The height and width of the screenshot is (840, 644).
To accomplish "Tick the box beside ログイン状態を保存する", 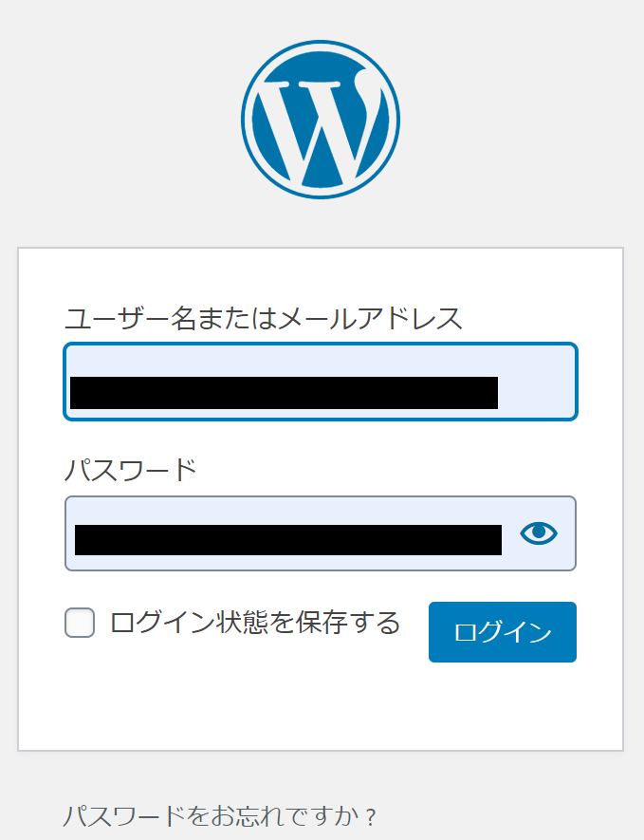I will tap(80, 623).
